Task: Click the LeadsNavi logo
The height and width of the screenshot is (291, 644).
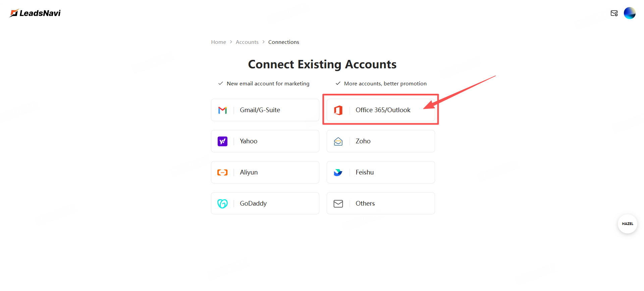Action: tap(35, 13)
